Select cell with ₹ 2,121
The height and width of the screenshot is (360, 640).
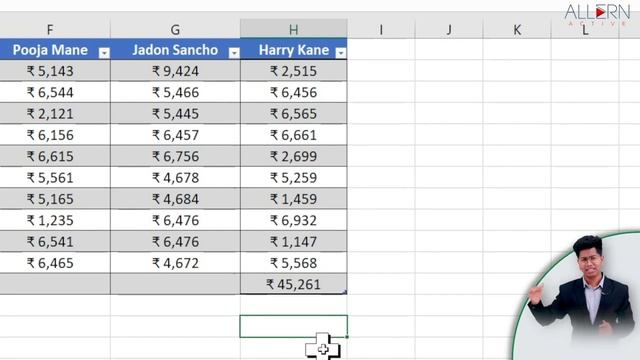pos(55,113)
